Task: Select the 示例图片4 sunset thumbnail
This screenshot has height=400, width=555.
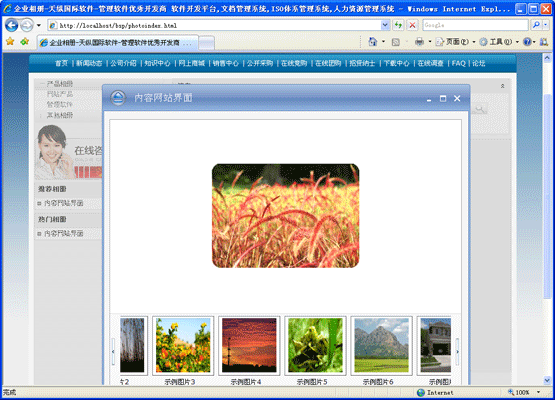Action: point(249,345)
